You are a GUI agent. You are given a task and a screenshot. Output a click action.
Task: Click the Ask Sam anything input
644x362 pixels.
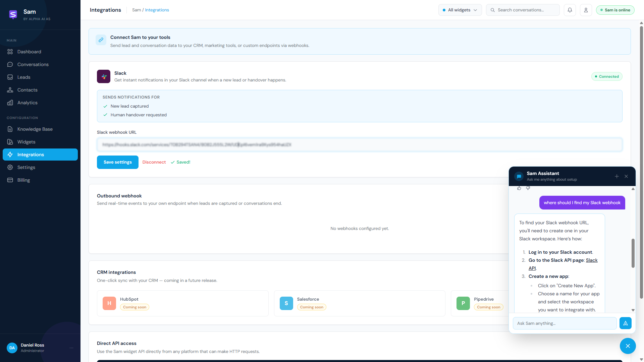[565, 323]
